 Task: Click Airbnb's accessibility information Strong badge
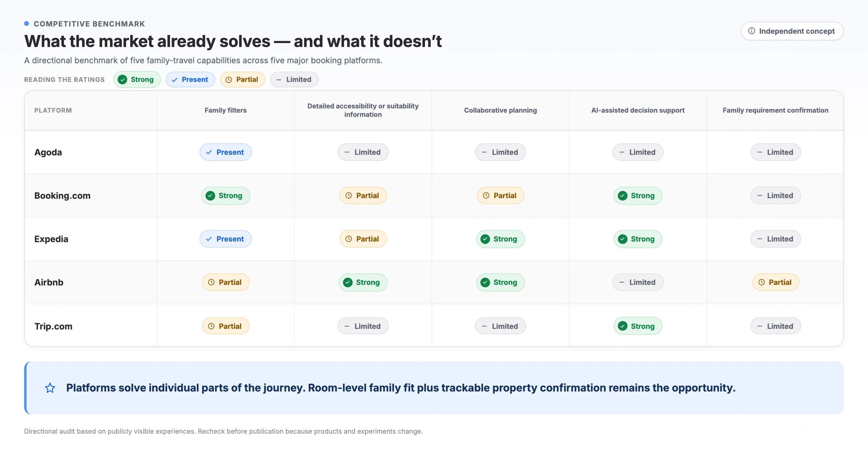[x=363, y=282]
